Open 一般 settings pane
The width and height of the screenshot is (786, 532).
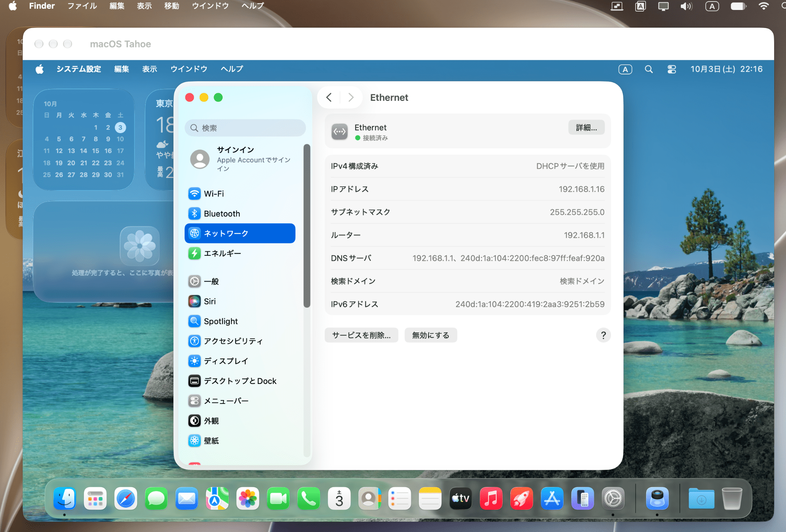(x=240, y=281)
